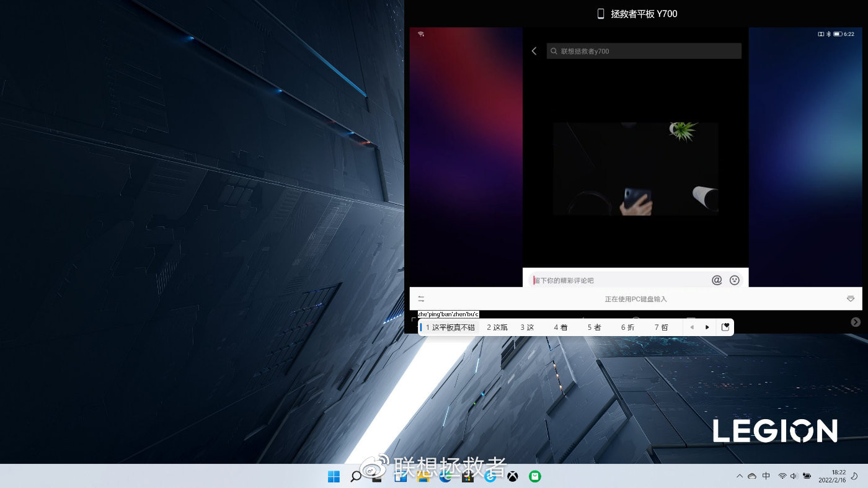The width and height of the screenshot is (868, 488).
Task: Show hidden system tray icons
Action: [x=739, y=476]
